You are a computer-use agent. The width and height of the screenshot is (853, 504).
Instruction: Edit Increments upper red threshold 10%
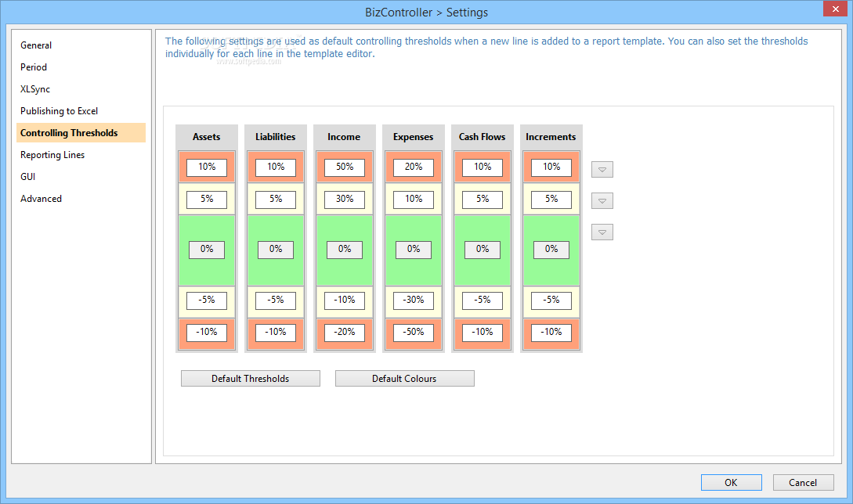pos(551,167)
